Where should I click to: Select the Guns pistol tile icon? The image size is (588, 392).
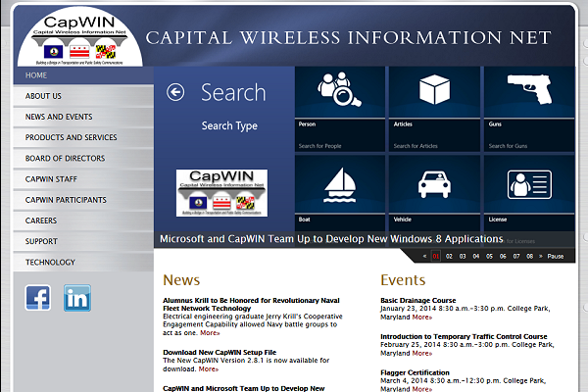[x=529, y=89]
